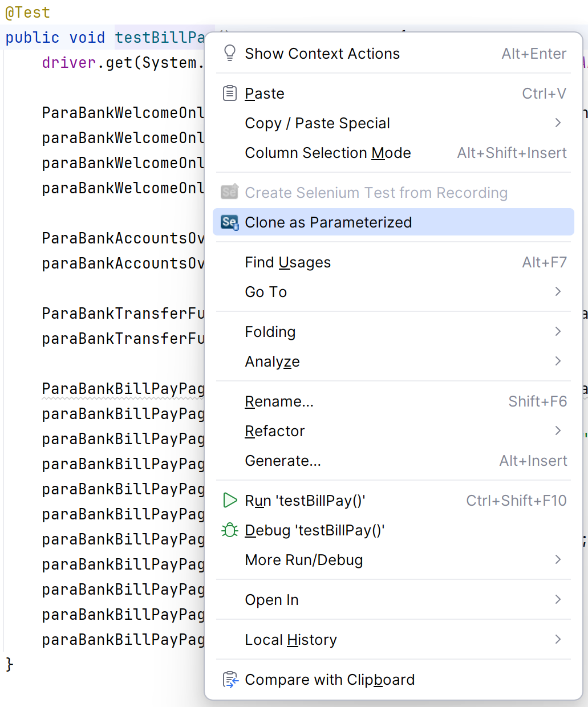
Task: Click the green Run play icon
Action: (x=230, y=500)
